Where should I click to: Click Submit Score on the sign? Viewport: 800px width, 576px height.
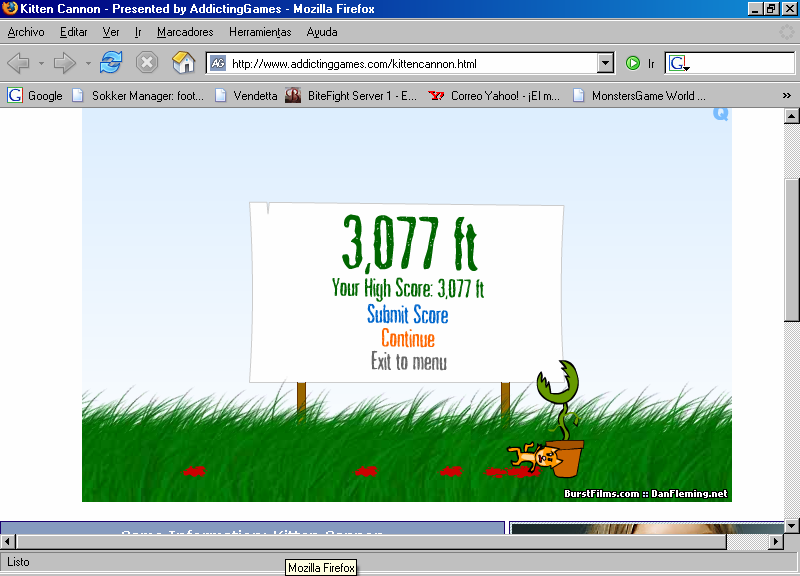pos(407,315)
